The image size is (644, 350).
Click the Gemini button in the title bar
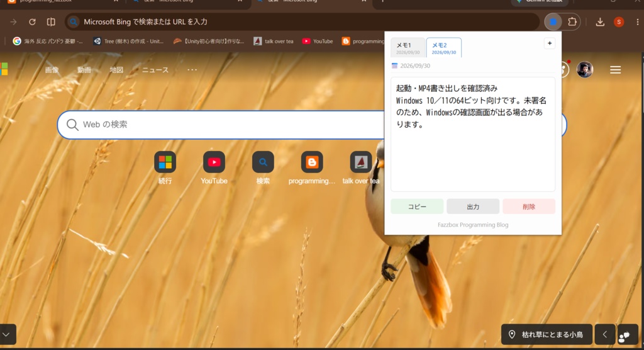(x=540, y=2)
